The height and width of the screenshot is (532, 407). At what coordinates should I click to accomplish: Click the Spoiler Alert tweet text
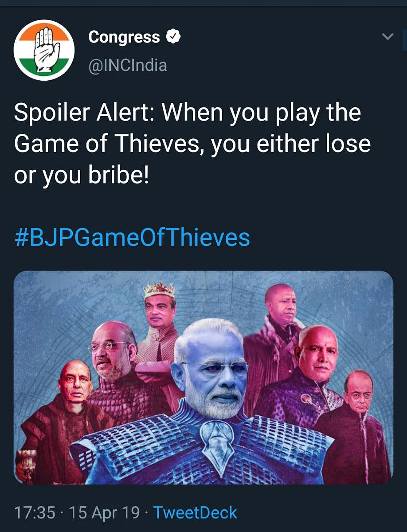click(x=192, y=145)
